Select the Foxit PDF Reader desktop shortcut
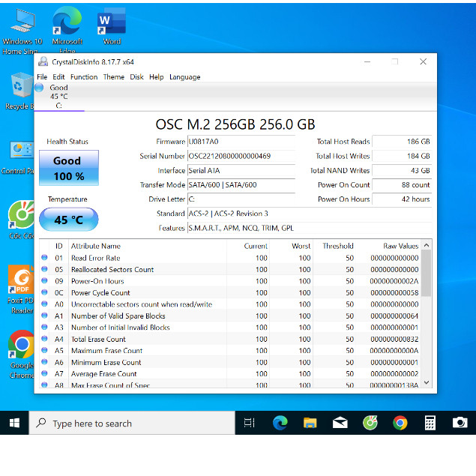Viewport: 476px width, 476px height. (21, 289)
